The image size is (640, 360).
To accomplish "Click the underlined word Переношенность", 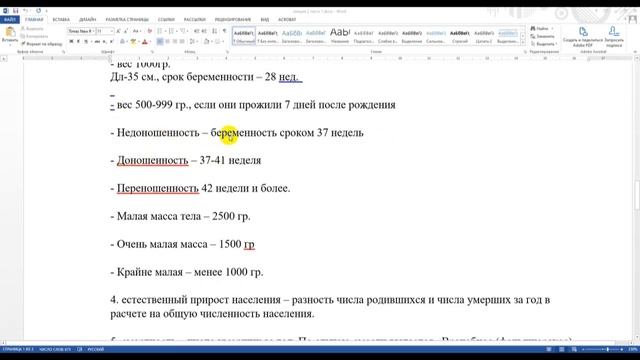I will [158, 189].
